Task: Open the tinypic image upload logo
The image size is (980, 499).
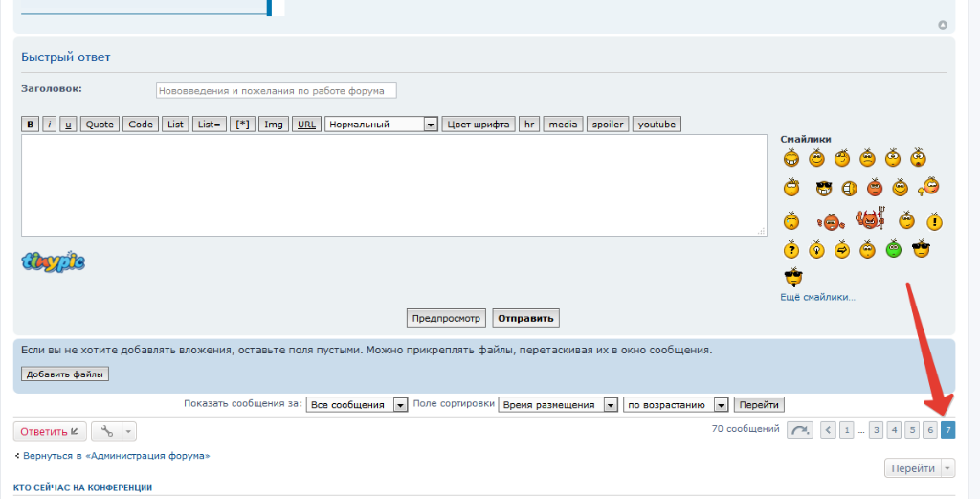Action: [54, 261]
